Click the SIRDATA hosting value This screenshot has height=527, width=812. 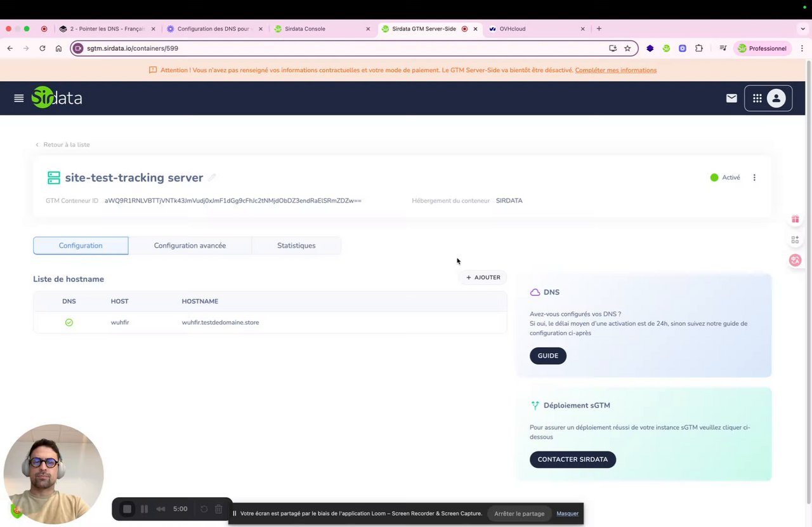(509, 201)
